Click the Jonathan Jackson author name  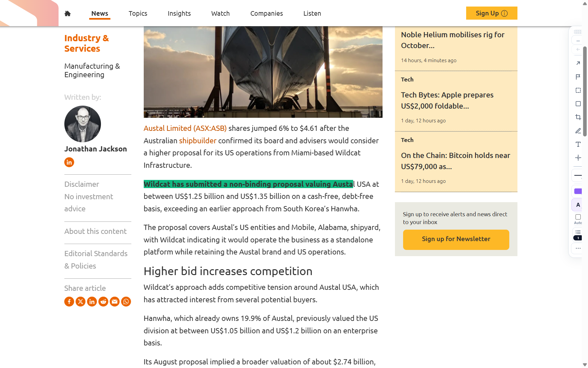pos(95,149)
